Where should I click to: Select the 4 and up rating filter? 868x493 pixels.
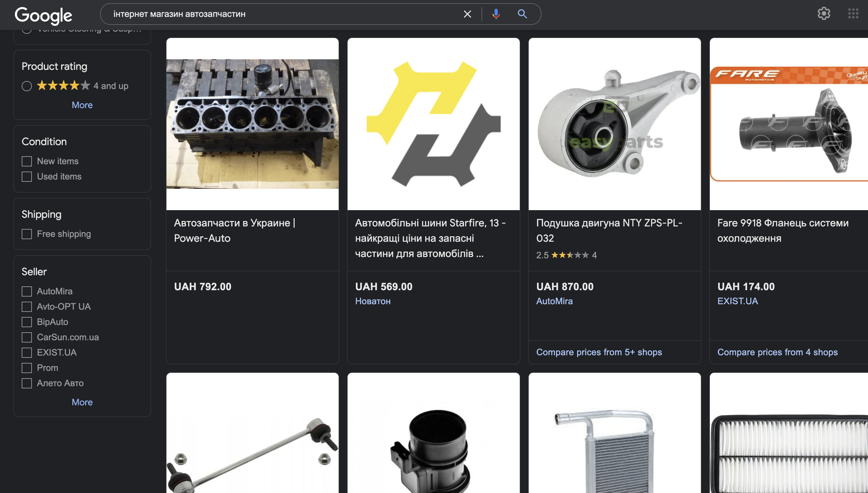pyautogui.click(x=27, y=86)
